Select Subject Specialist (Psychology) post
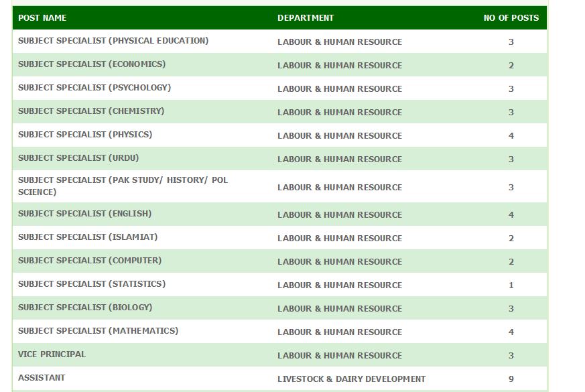The width and height of the screenshot is (585, 392). [94, 88]
